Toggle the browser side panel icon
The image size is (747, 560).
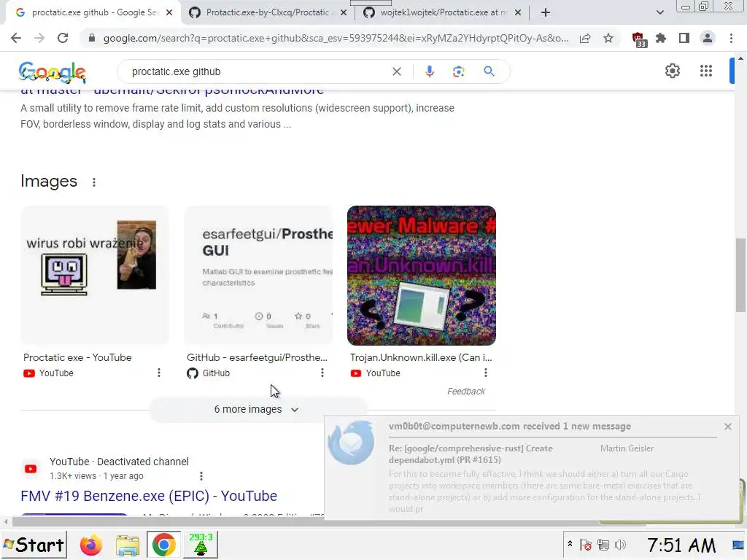click(x=684, y=38)
